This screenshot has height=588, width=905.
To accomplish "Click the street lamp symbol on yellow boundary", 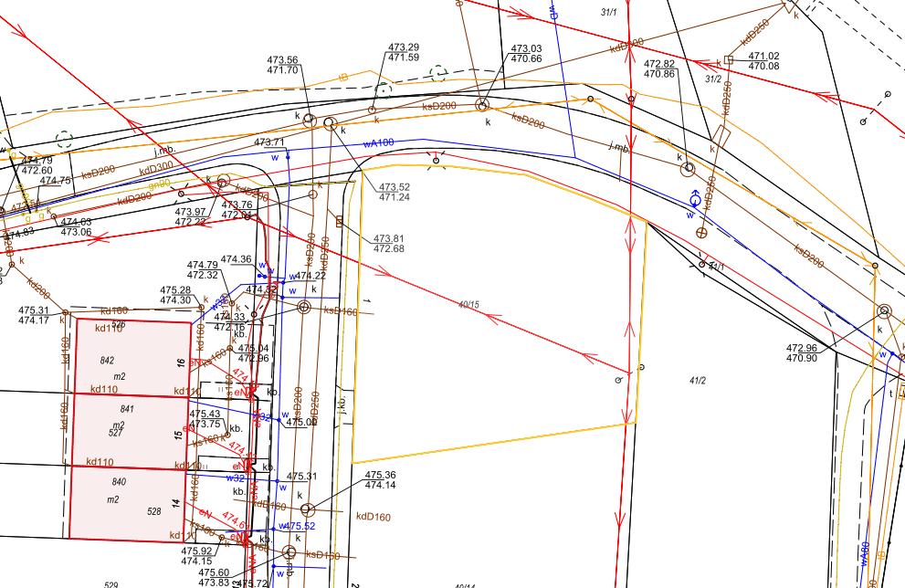I will pos(437,161).
